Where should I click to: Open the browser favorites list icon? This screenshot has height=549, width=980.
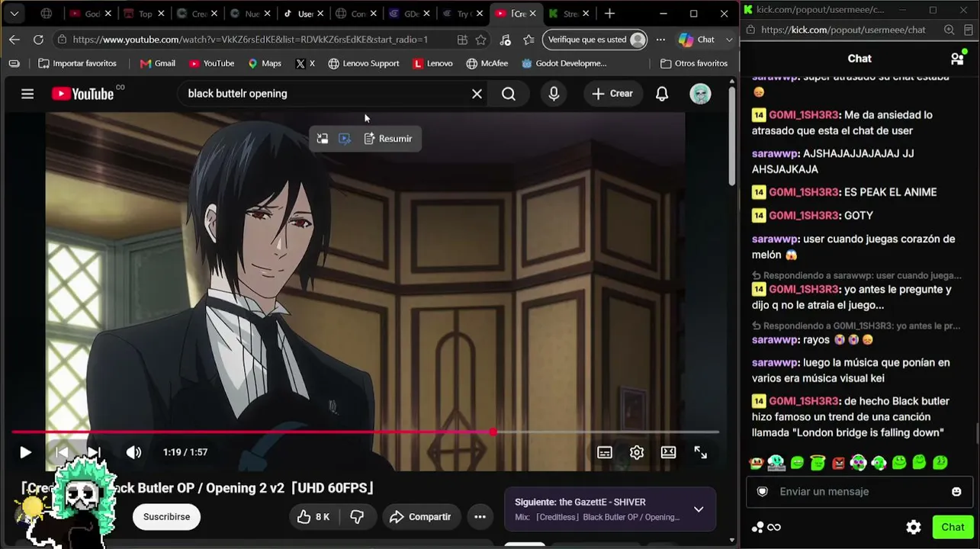click(529, 40)
